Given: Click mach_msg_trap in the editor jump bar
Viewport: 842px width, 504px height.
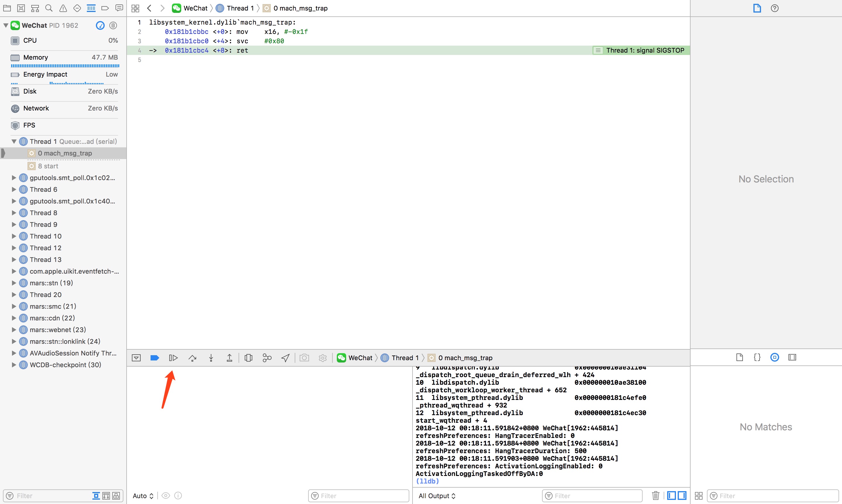Looking at the screenshot, I should 296,8.
